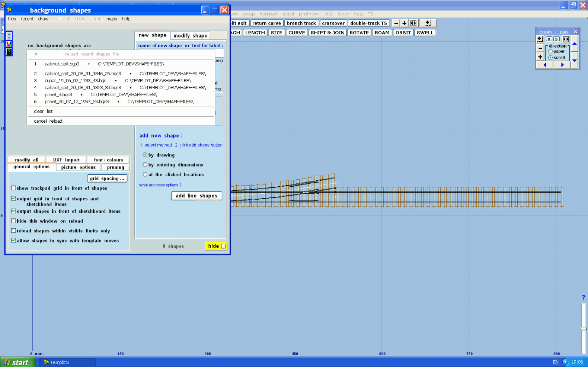Click the plus zoom-in button on main toolbar
This screenshot has width=588, height=367.
coord(405,23)
